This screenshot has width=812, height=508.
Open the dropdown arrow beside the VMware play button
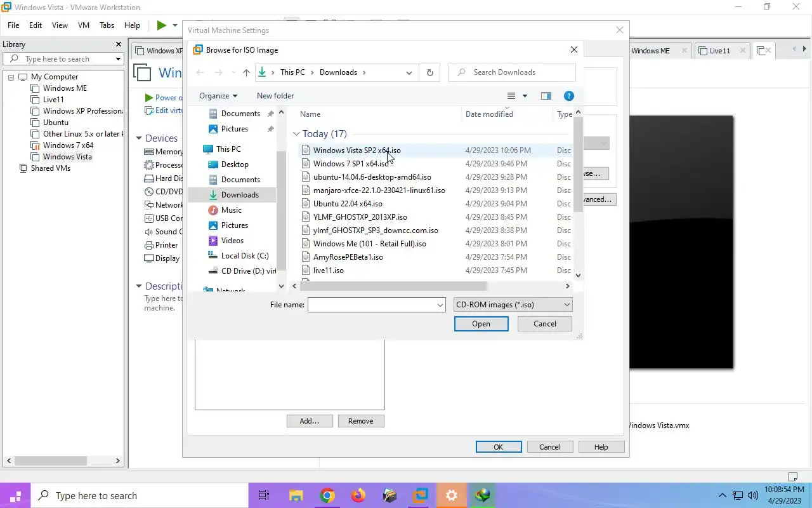pyautogui.click(x=175, y=25)
